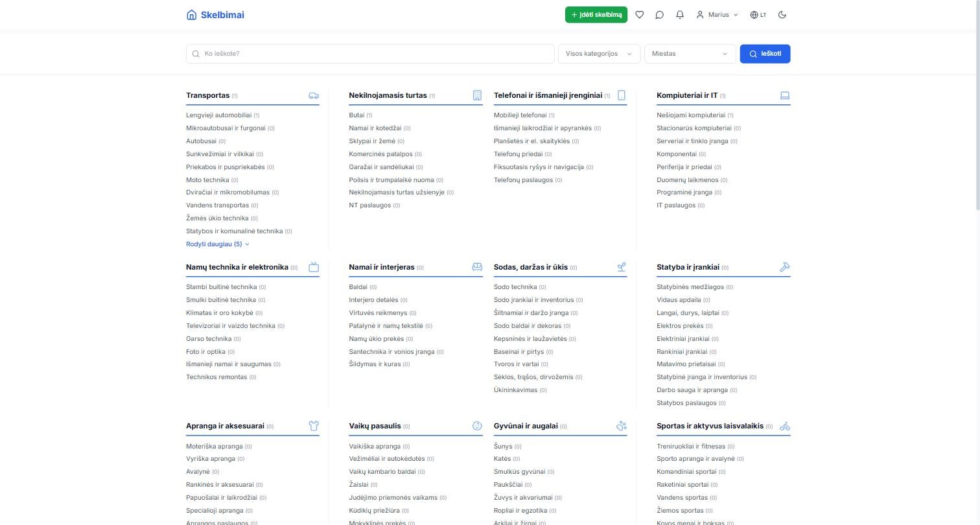Screen dimensions: 980x525
Task: Open the Transportas category heading
Action: pos(208,95)
